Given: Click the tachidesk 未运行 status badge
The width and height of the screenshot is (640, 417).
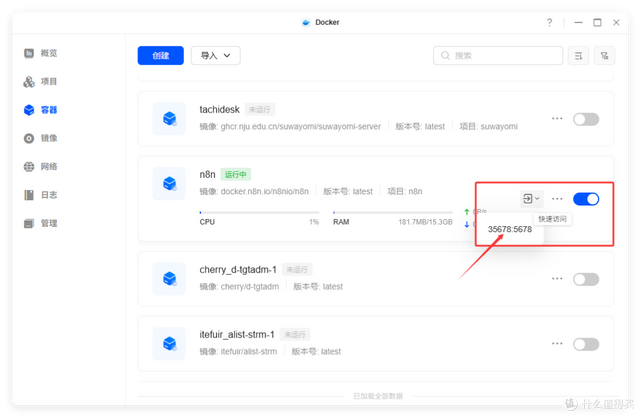Looking at the screenshot, I should [260, 110].
